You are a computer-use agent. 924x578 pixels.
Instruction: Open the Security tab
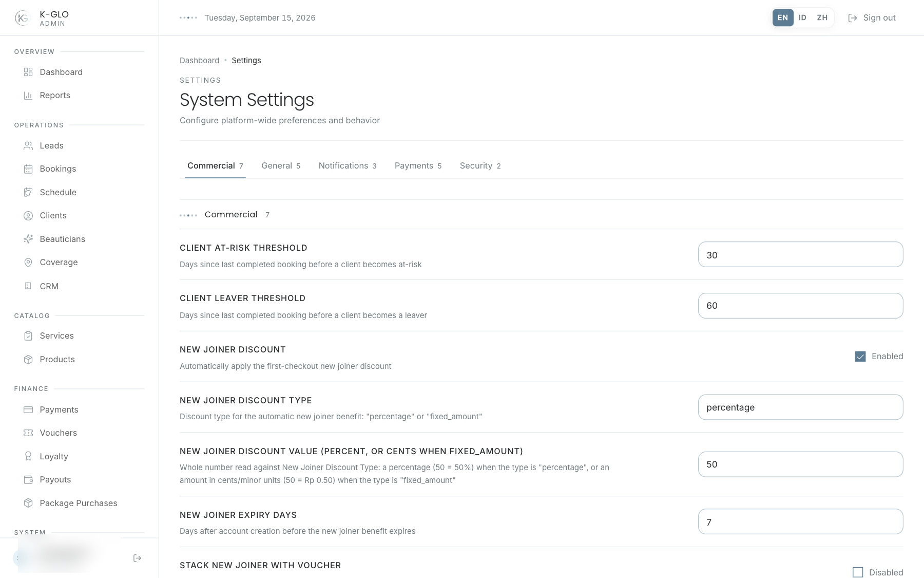click(480, 166)
